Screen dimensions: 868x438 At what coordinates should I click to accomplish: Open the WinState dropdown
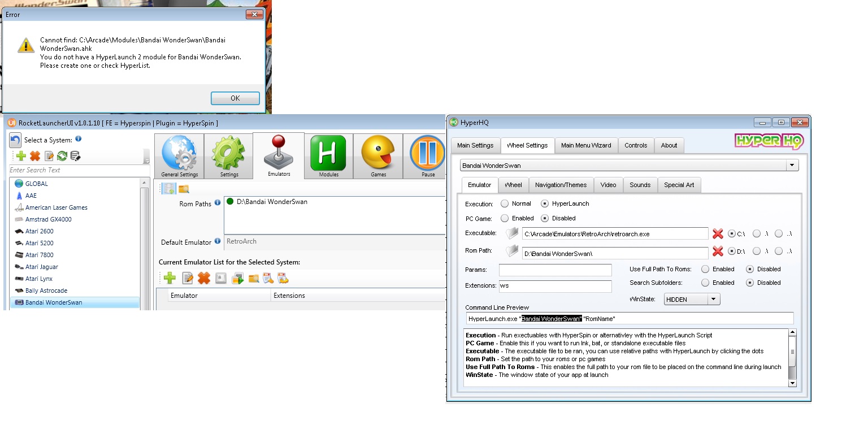click(x=713, y=300)
